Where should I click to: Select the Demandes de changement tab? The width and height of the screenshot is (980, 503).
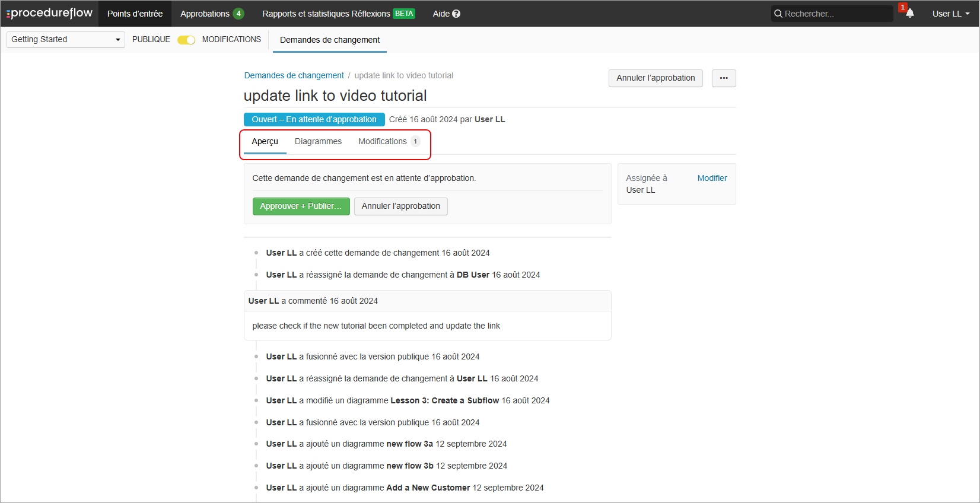pyautogui.click(x=330, y=40)
